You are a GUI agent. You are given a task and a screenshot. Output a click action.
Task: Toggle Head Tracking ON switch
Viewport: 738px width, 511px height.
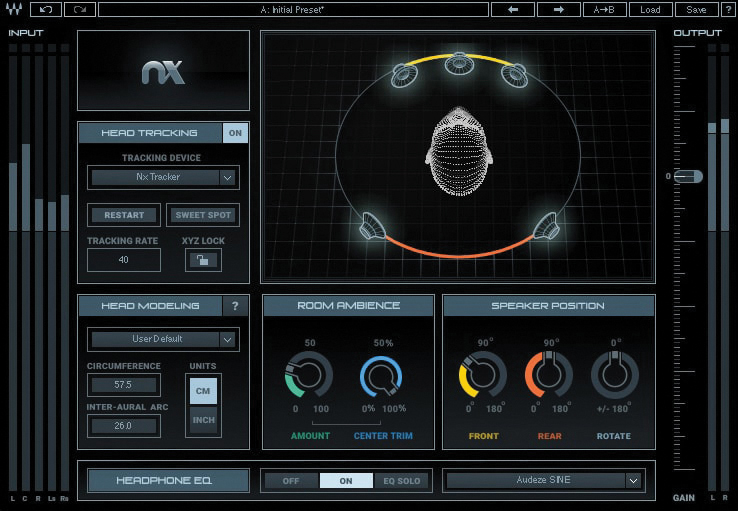[x=235, y=133]
